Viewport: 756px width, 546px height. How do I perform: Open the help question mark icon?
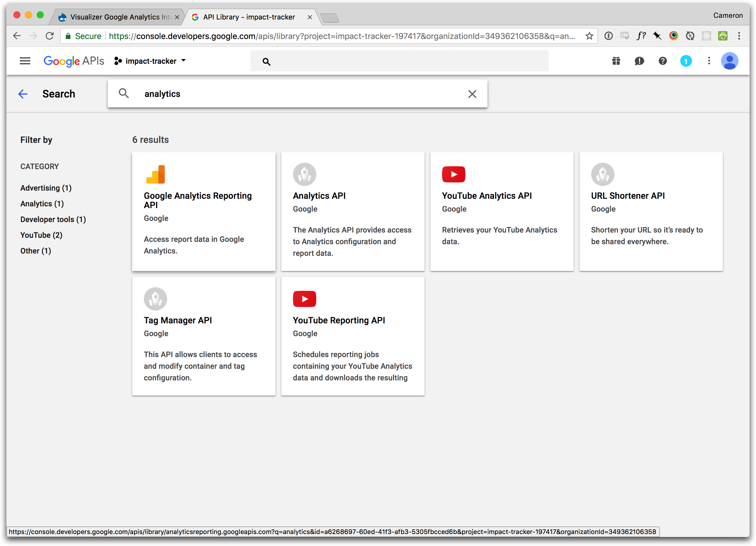pyautogui.click(x=663, y=61)
